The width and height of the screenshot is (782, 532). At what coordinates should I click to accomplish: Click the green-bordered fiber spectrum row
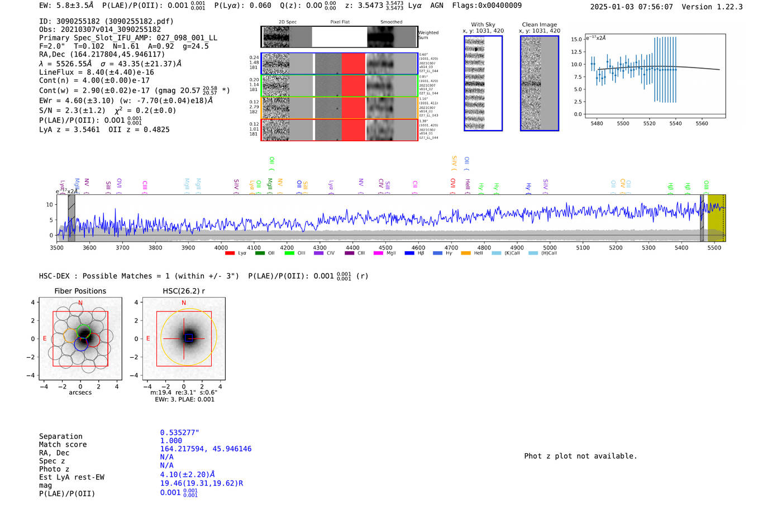[x=339, y=86]
